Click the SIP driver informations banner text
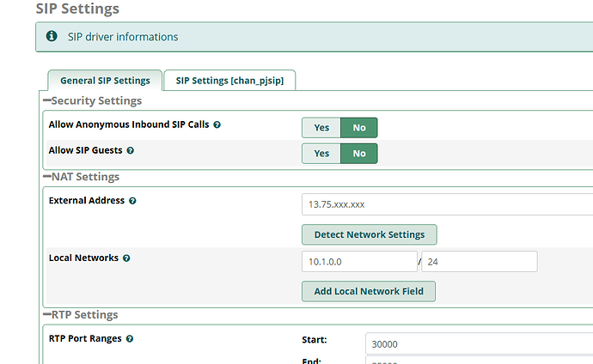Screen dimensions: 593x364 pyautogui.click(x=123, y=37)
